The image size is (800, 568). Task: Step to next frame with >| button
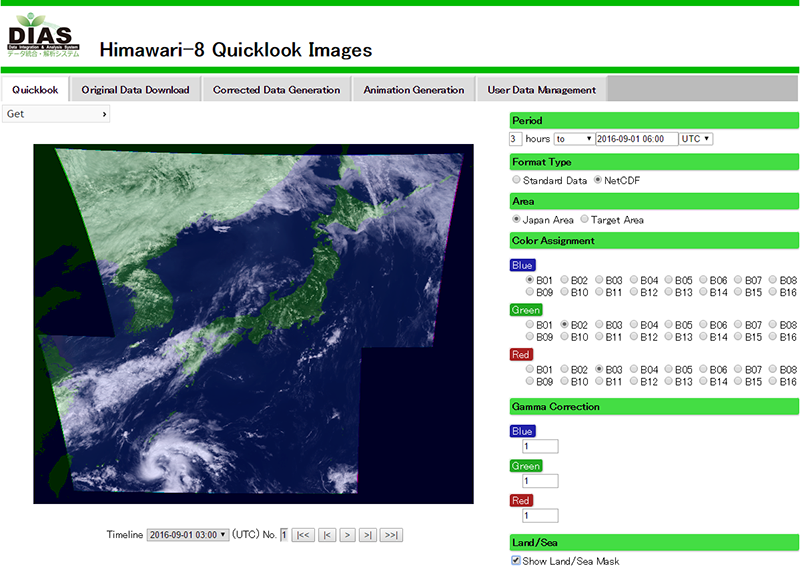tap(369, 535)
